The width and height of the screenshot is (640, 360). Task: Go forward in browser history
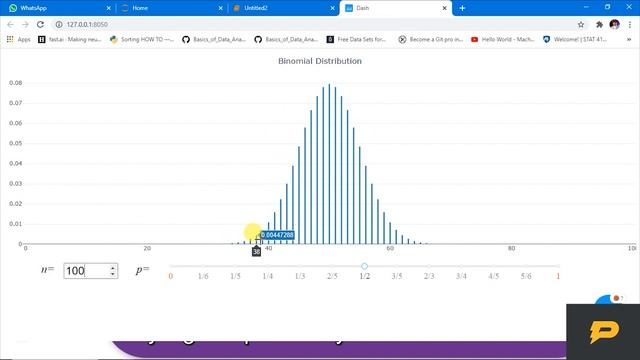point(25,24)
